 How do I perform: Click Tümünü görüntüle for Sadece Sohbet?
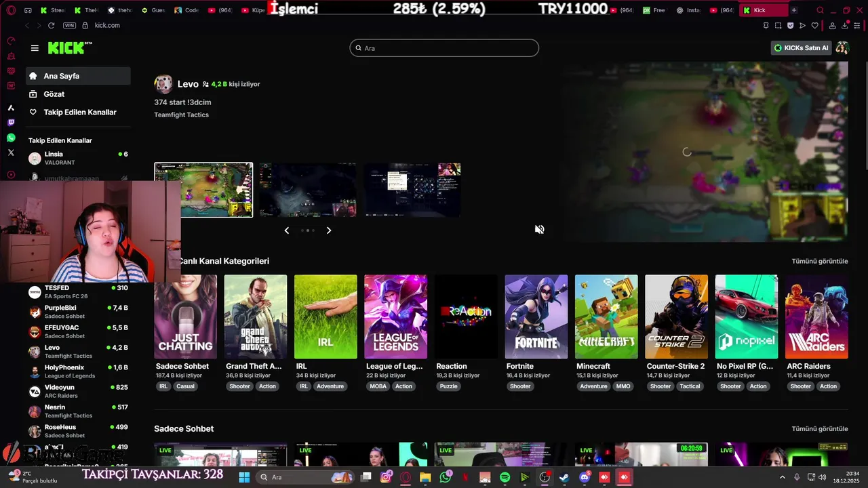820,429
